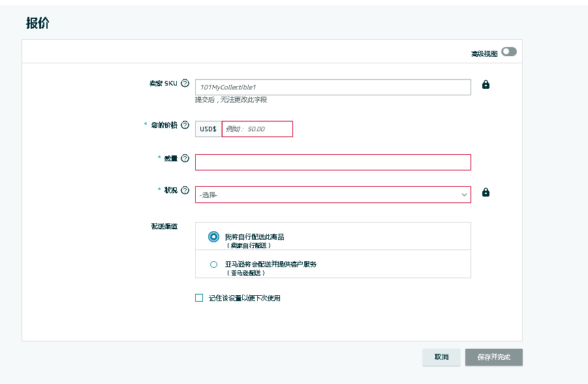588x384 pixels.
Task: Click the 报价 page heading
Action: click(x=37, y=24)
